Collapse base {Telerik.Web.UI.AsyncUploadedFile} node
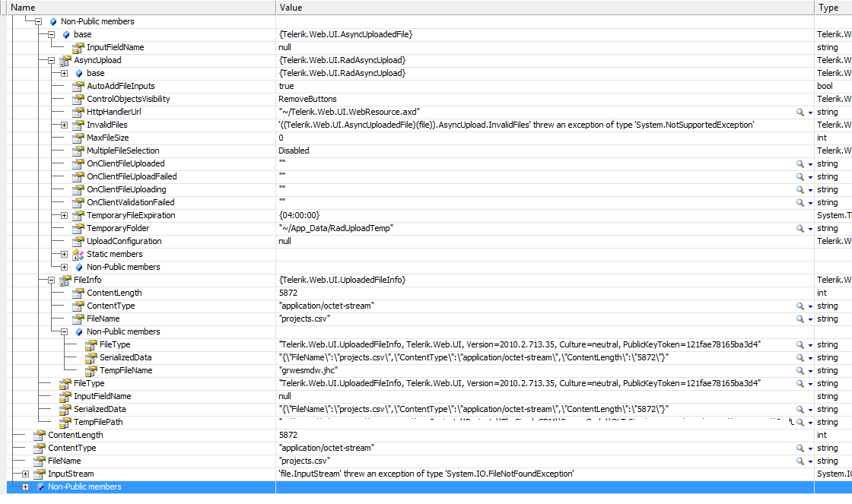Image resolution: width=852 pixels, height=504 pixels. 51,34
